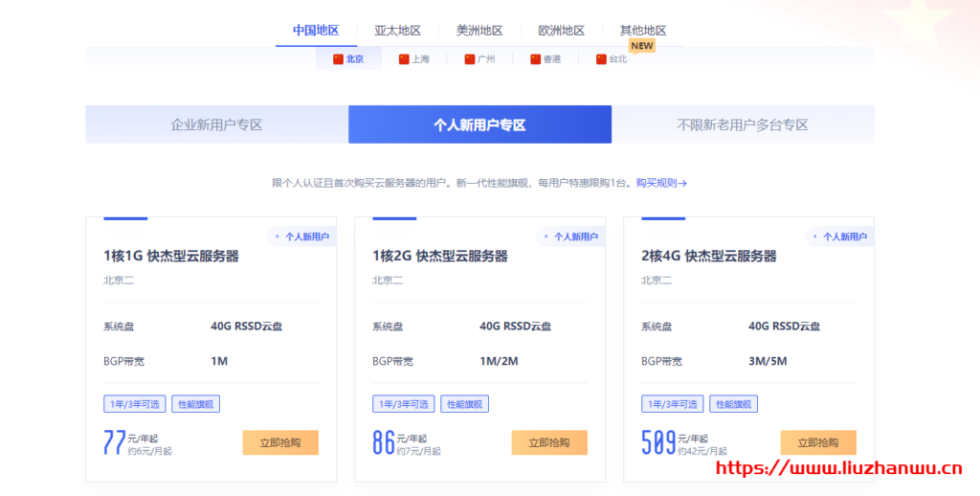
Task: Click 立即抢购 for the 1核1G server
Action: coord(280,442)
